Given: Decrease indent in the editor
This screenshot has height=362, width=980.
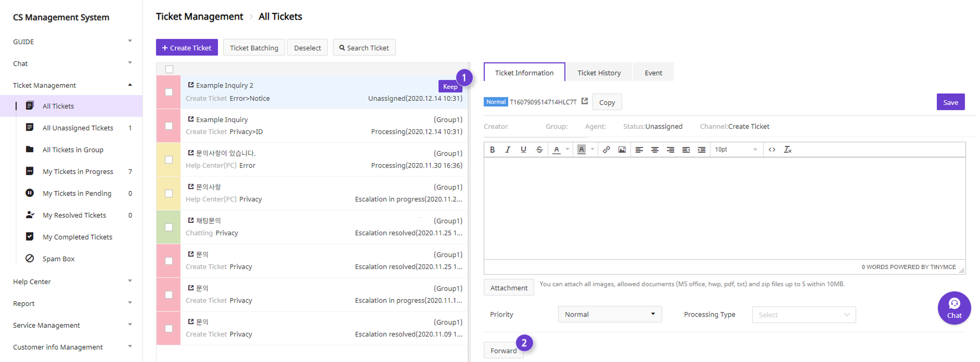Looking at the screenshot, I should 686,149.
